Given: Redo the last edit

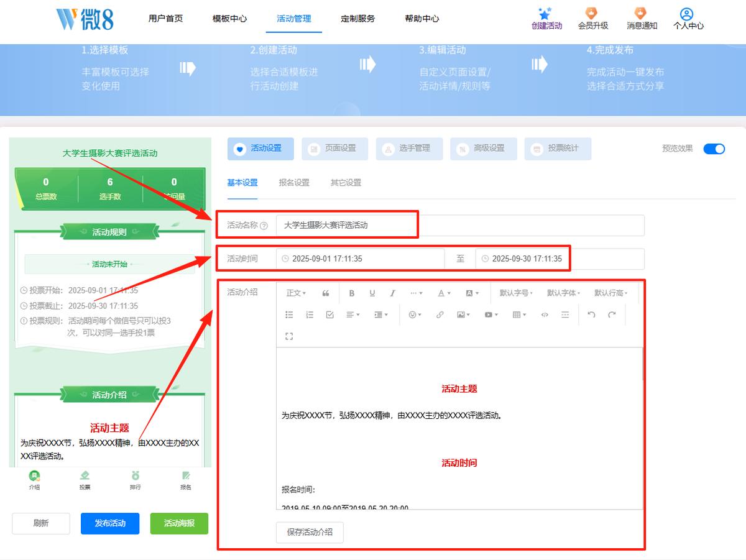Looking at the screenshot, I should coord(612,315).
